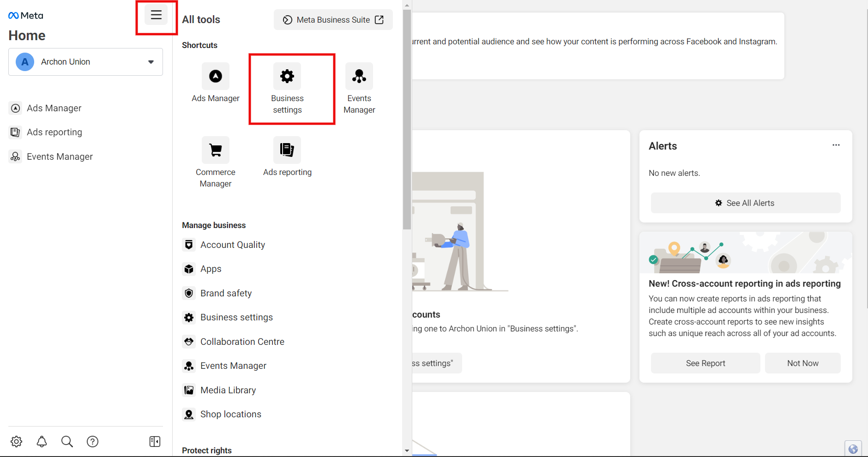Open Commerce Manager cart icon
This screenshot has height=457, width=868.
(x=216, y=150)
